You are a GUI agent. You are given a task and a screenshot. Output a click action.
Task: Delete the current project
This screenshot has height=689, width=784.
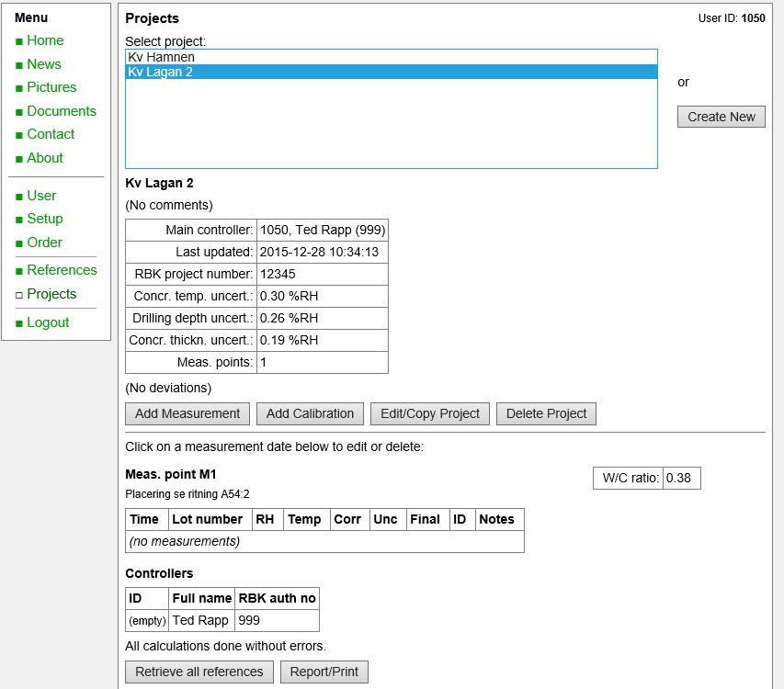pyautogui.click(x=546, y=413)
